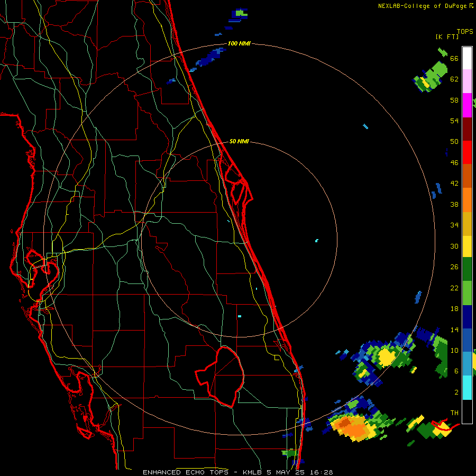476x476 pixels.
Task: Click the 42 value on the legend
Action: [454, 184]
